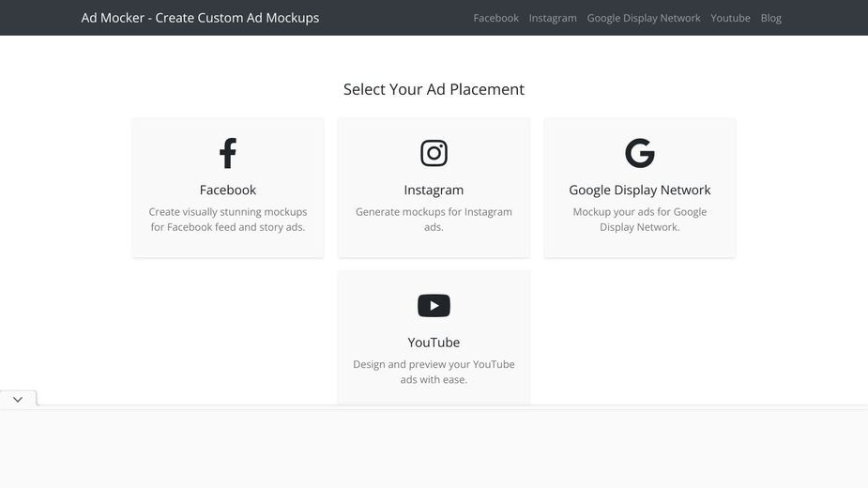Image resolution: width=868 pixels, height=488 pixels.
Task: Click the YouTube play icon
Action: pyautogui.click(x=434, y=306)
